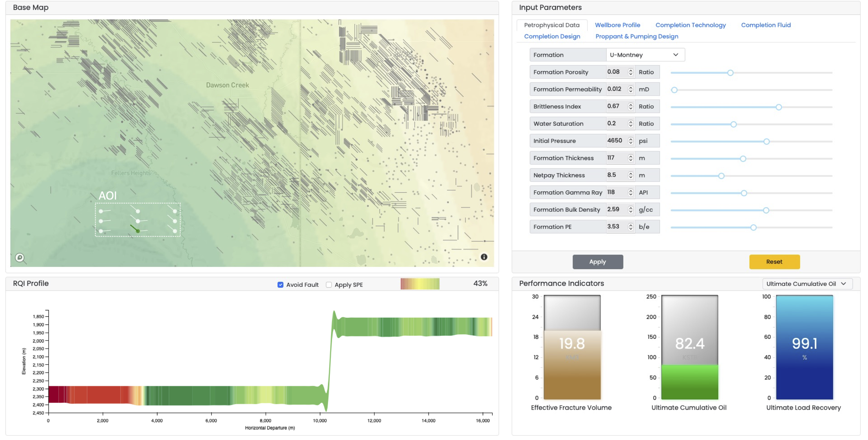Click the increment arrow on Formation Gamma Ray
This screenshot has width=868, height=440.
click(630, 190)
